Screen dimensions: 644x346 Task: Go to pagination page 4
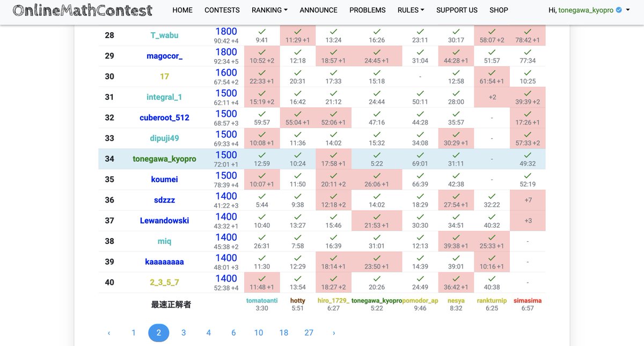(209, 333)
